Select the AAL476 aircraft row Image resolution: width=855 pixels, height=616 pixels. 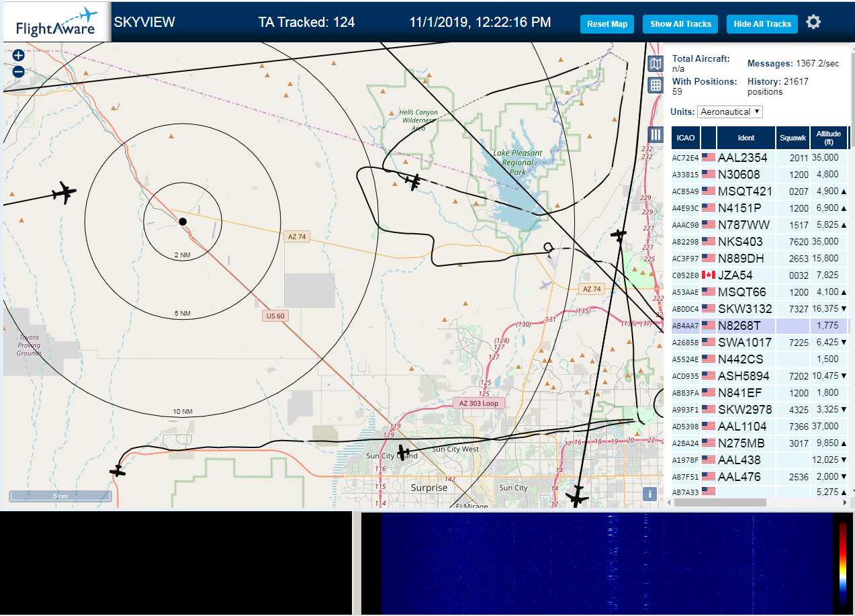[x=760, y=476]
